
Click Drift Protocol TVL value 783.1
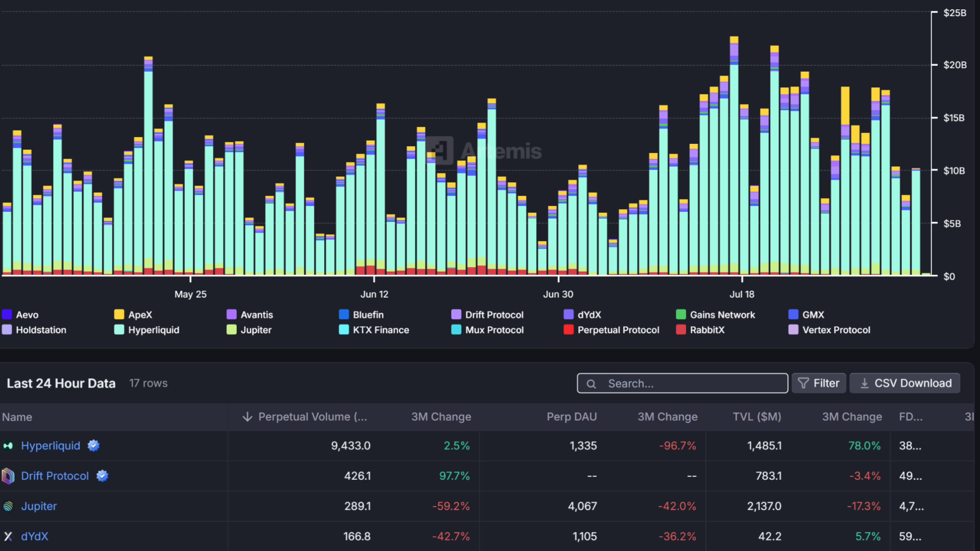769,476
